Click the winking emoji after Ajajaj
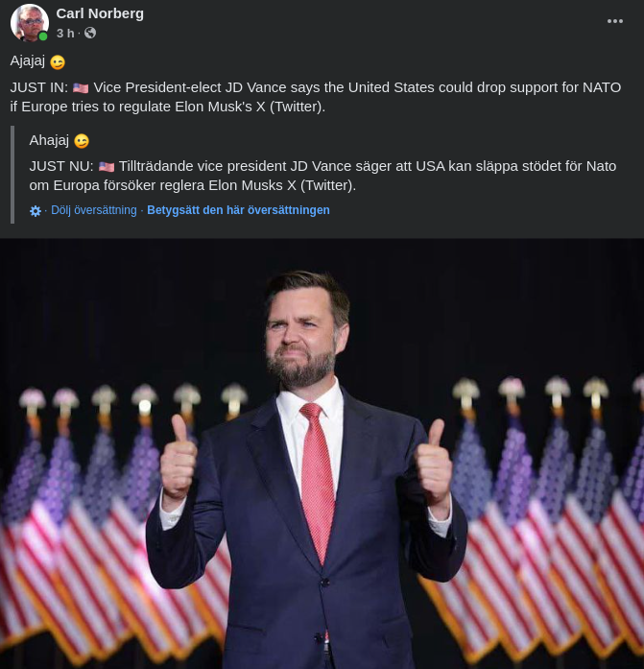Screen dimensions: 644x669 (58, 62)
